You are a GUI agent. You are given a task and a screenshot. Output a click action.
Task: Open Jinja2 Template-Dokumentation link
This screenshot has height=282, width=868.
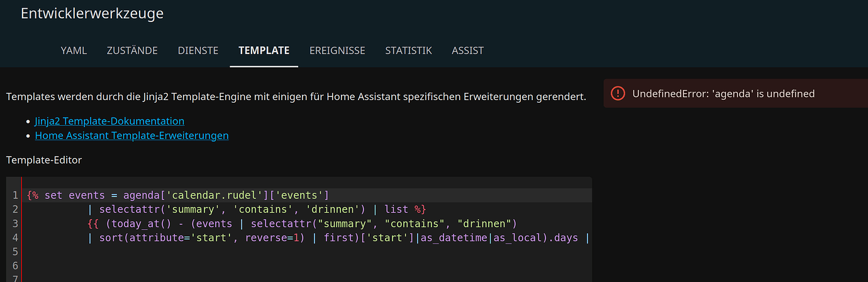point(109,121)
